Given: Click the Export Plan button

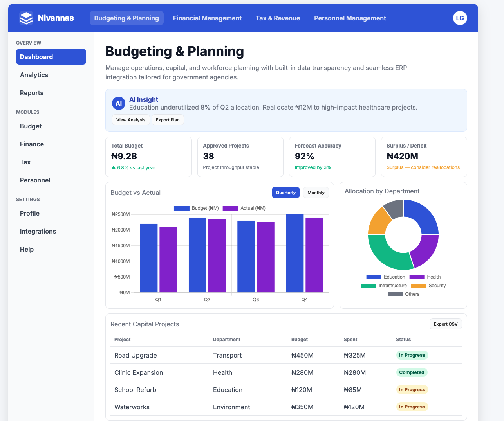Looking at the screenshot, I should (168, 120).
